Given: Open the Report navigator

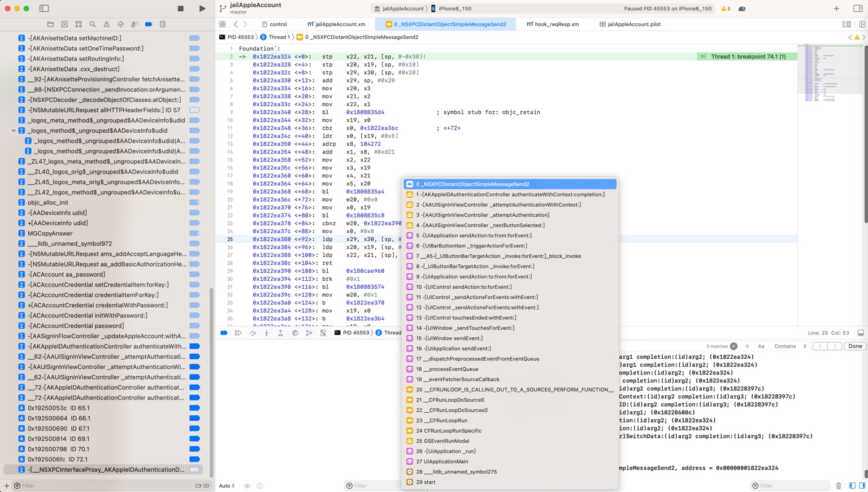Looking at the screenshot, I should pos(163,24).
